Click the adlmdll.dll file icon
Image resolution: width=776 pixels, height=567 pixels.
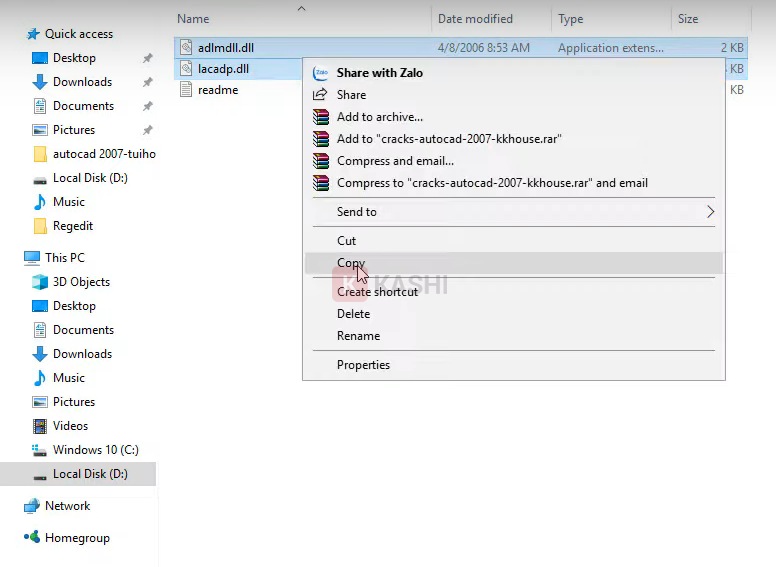pos(186,47)
